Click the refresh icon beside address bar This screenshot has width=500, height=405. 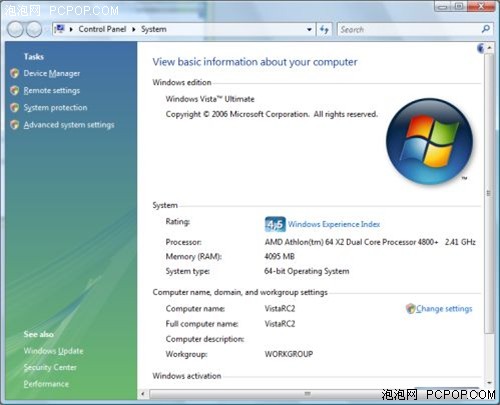point(324,29)
